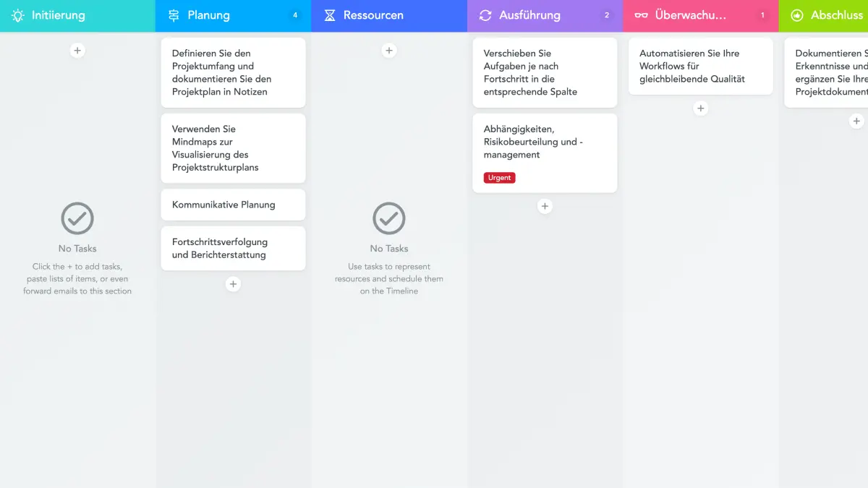
Task: Add a task in the Initiierung column
Action: [77, 51]
